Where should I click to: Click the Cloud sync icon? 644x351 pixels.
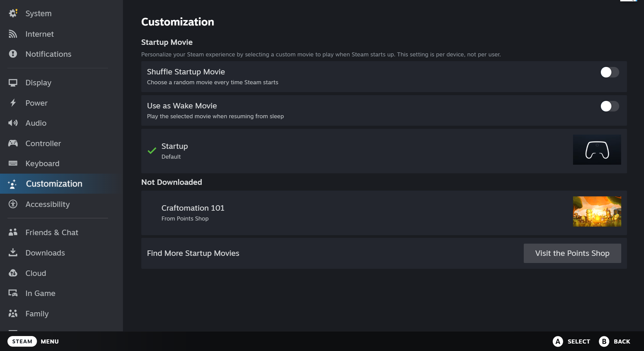13,273
